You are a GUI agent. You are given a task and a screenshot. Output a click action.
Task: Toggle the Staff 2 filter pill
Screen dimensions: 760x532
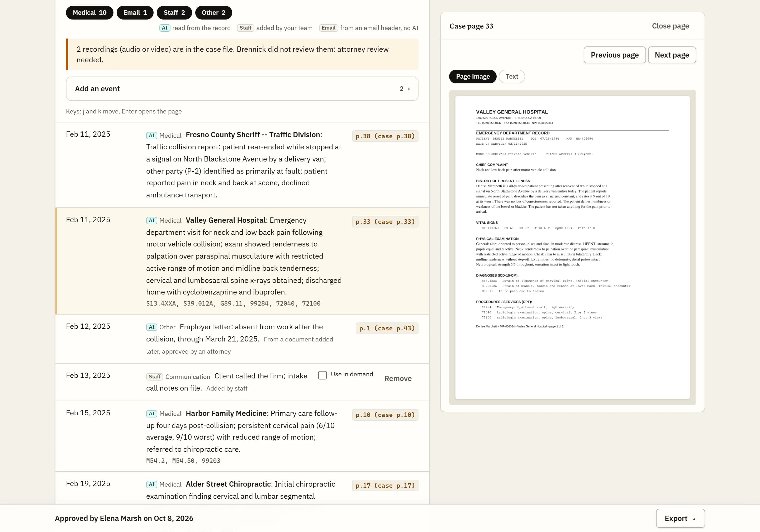click(174, 13)
